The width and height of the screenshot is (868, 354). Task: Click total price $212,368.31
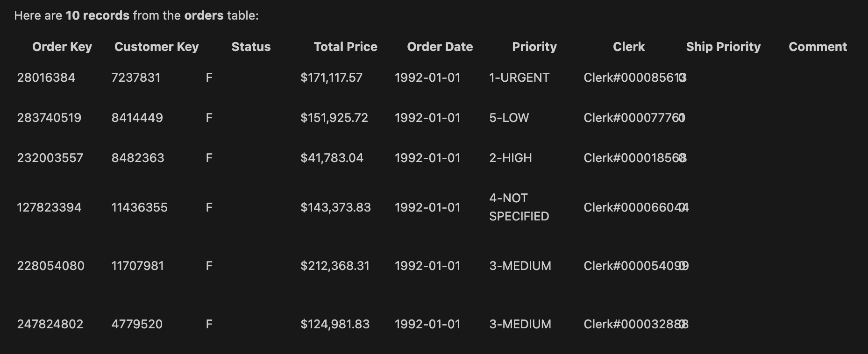tap(335, 266)
